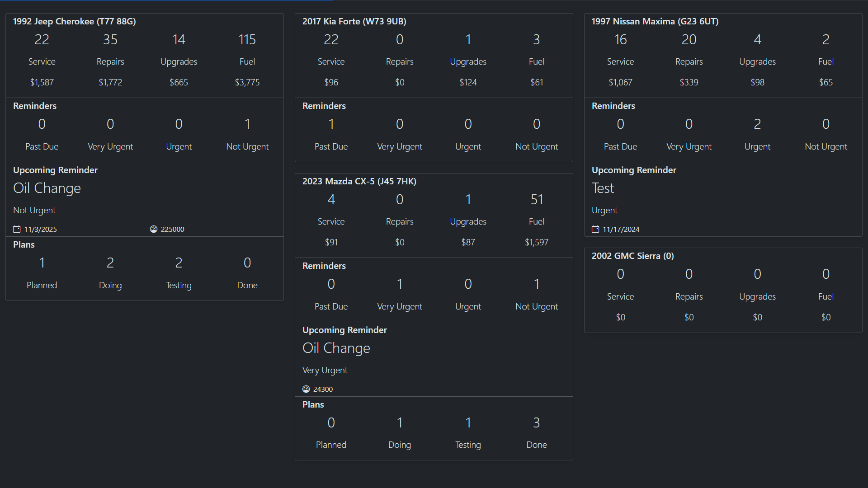
Task: Click the blue loading progress bar
Action: tap(166, 0)
